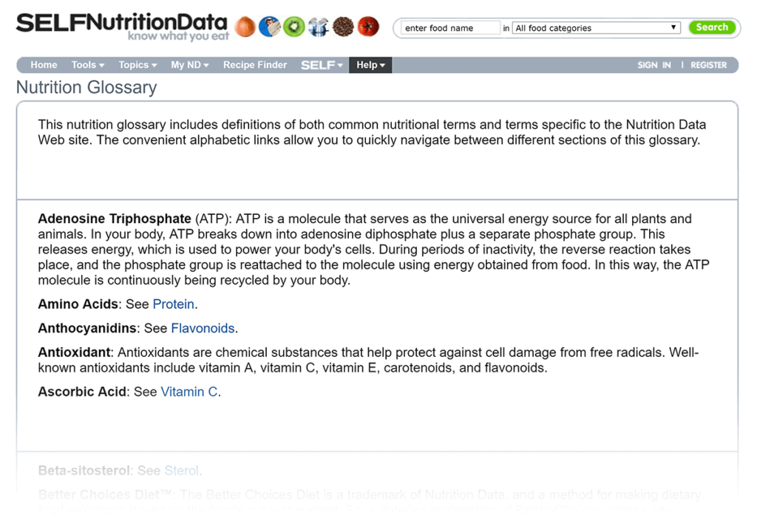Open the Flavonoids link
Viewport: 757px width, 532px height.
pos(203,328)
